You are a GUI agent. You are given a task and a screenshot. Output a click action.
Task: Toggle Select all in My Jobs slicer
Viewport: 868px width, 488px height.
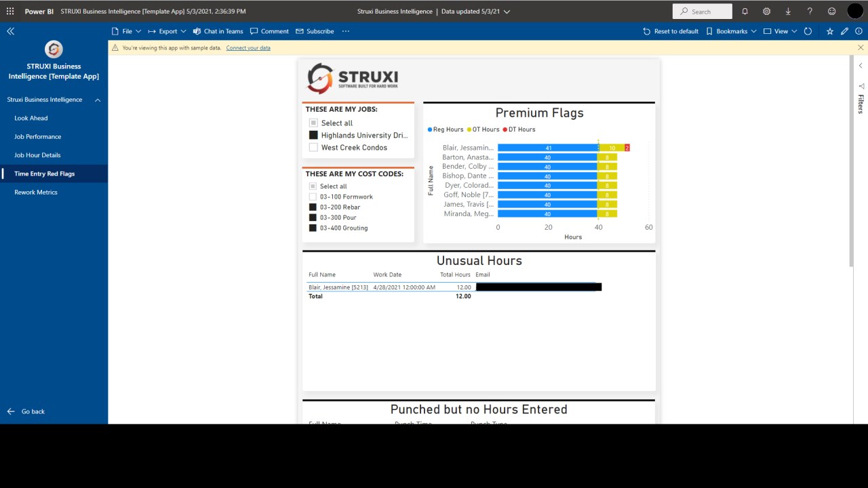tap(313, 123)
